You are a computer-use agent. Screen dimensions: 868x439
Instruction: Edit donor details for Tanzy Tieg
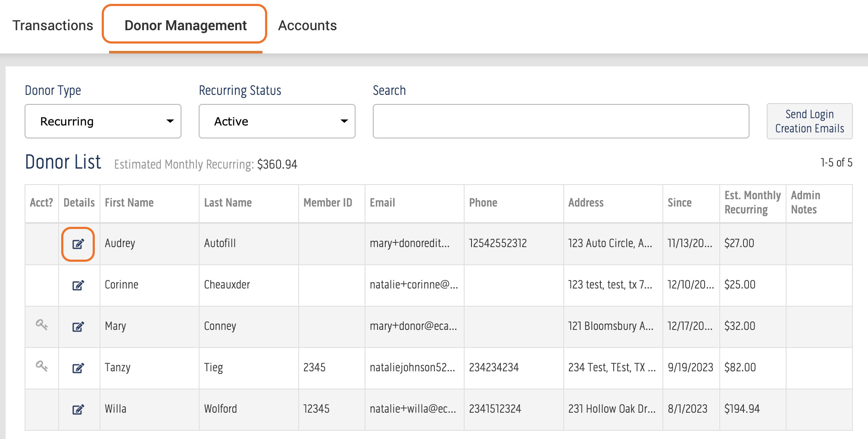coord(78,368)
